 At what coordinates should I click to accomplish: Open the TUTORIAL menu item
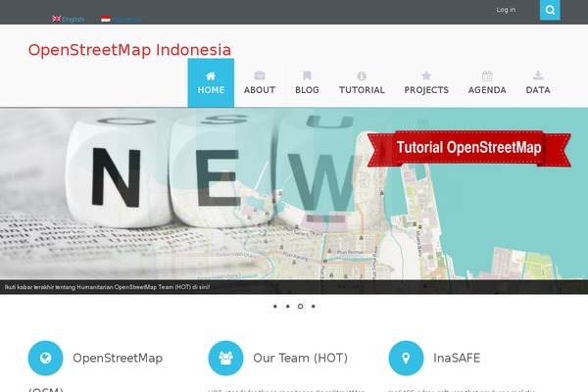point(362,83)
